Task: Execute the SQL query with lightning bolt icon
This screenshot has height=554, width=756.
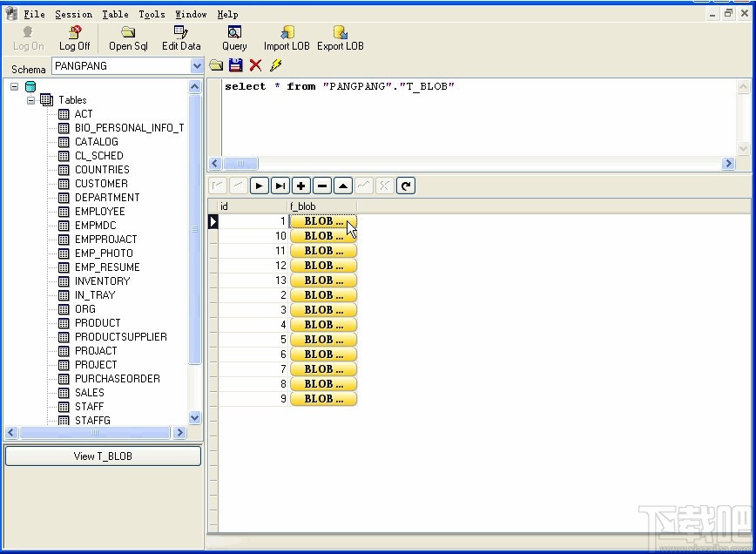Action: [276, 64]
